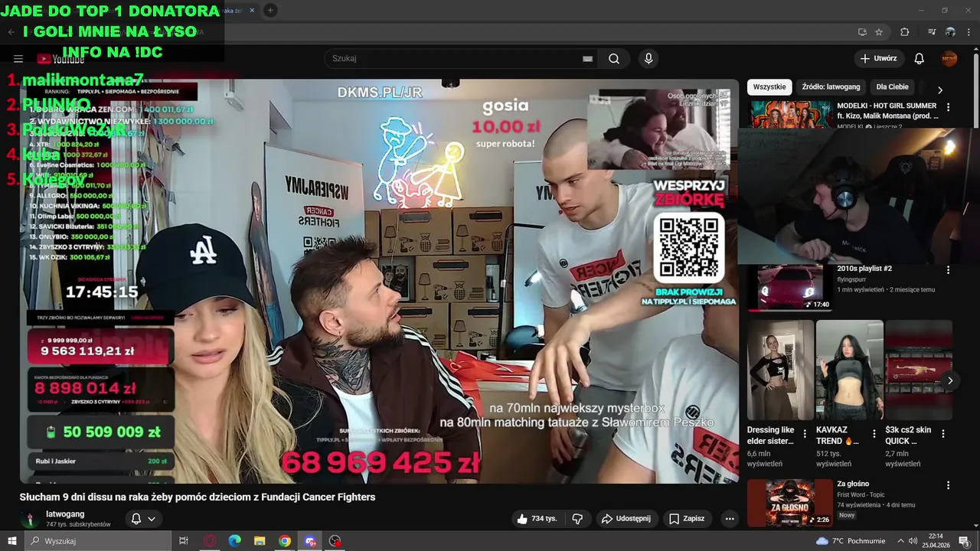This screenshot has width=980, height=551.
Task: Open the YouTube account avatar menu
Action: tap(949, 59)
